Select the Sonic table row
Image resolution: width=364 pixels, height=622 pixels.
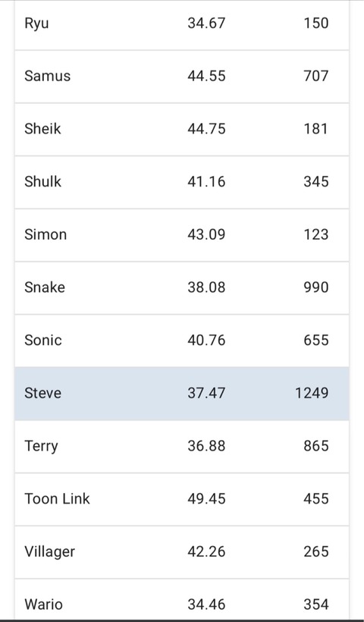(182, 341)
